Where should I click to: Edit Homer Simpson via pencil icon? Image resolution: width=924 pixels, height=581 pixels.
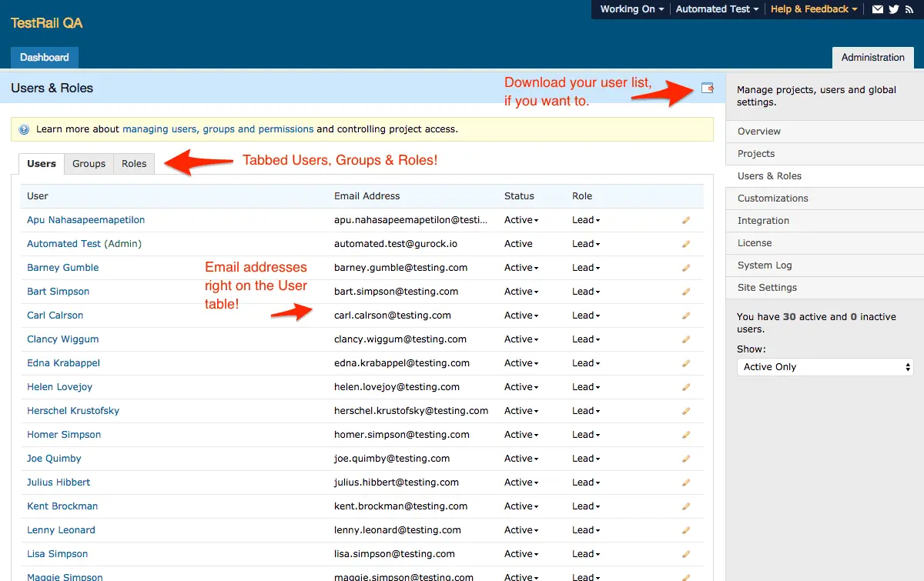tap(686, 435)
